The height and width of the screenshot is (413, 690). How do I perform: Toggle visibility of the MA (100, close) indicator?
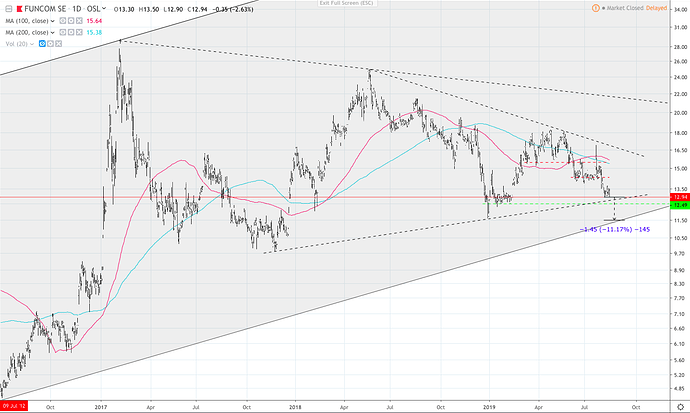click(x=63, y=21)
